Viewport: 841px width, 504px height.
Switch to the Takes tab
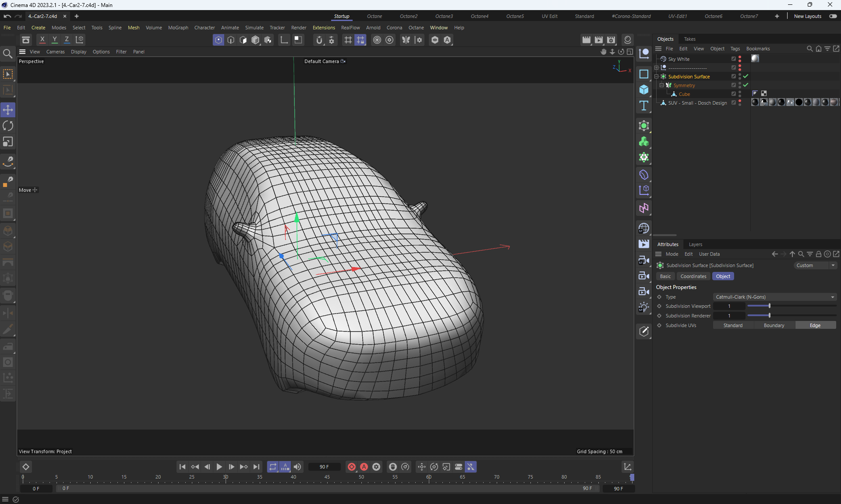point(689,39)
